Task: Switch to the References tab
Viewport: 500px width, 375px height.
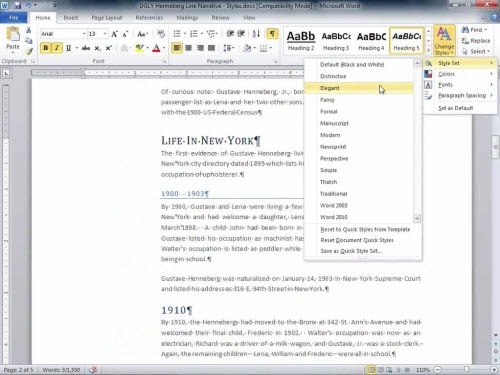Action: click(149, 18)
